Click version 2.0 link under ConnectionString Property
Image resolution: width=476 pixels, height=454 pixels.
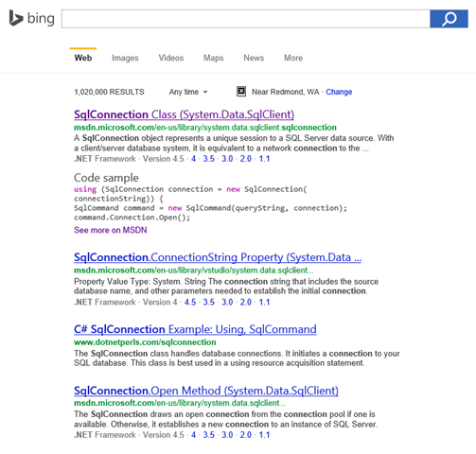tap(246, 303)
